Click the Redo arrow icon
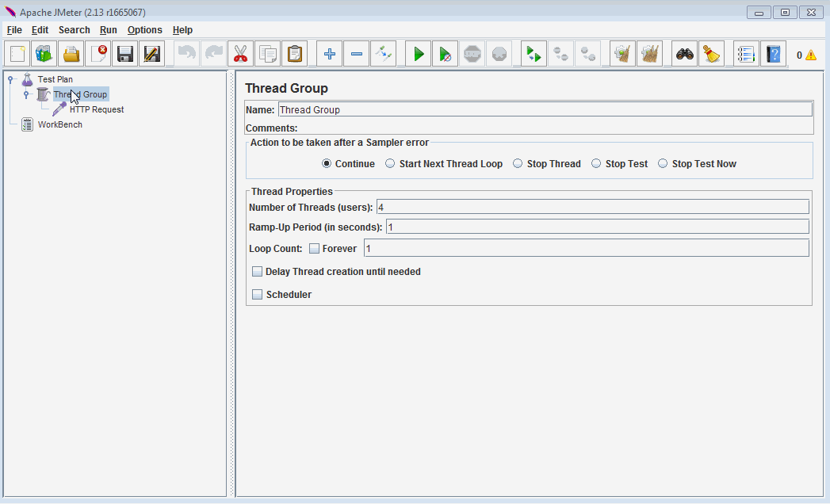 coord(214,54)
